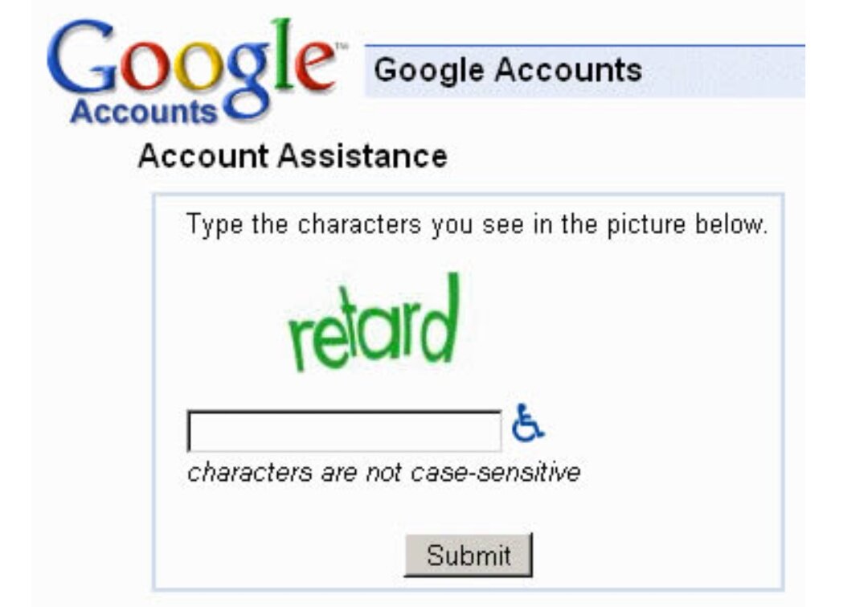Select the 'Account Assistance' heading
Viewport: 868px width, 607px height.
[295, 156]
